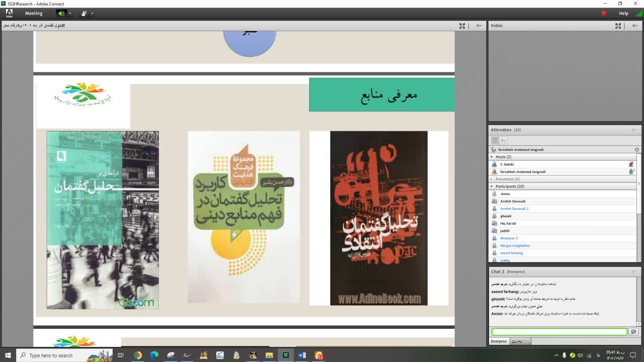Click the taskbar search box
This screenshot has width=644, height=362.
tap(64, 355)
